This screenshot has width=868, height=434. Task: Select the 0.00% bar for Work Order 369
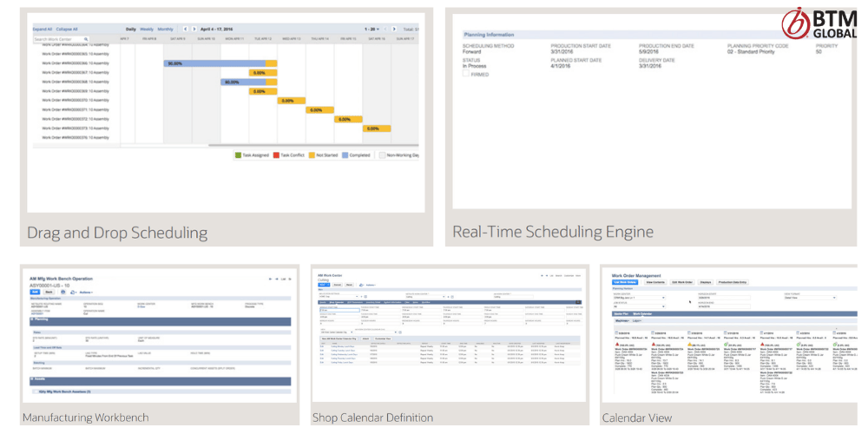pos(263,91)
